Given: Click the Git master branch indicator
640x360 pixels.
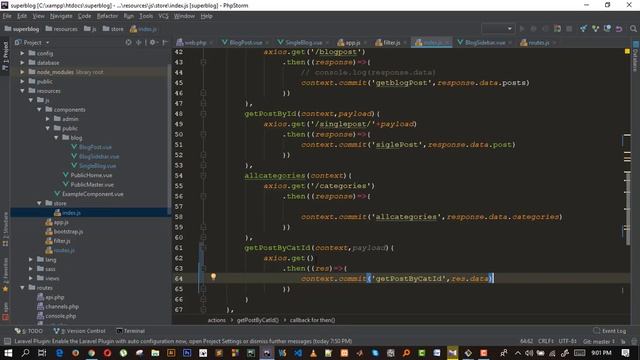Looking at the screenshot, I should click(599, 341).
